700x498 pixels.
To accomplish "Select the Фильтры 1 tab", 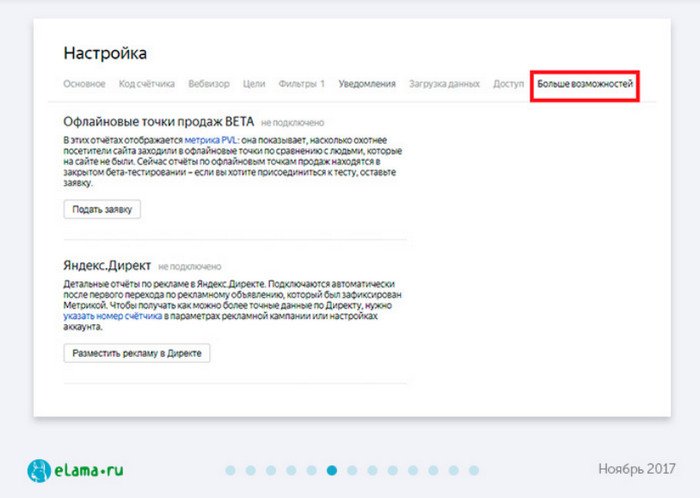I will pos(302,84).
